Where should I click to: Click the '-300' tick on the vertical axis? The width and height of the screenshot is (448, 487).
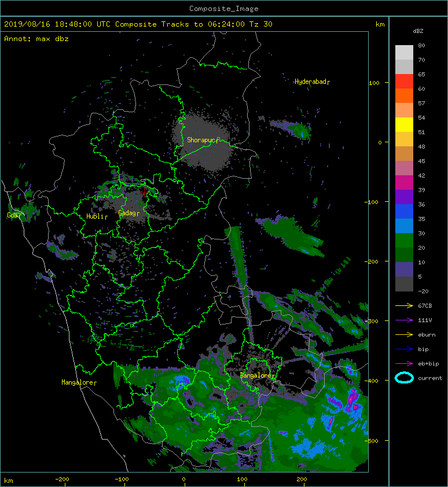(372, 321)
